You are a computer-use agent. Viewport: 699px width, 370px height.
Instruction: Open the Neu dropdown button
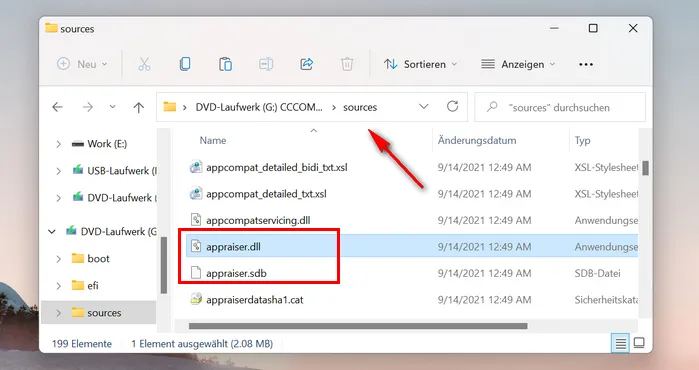(83, 64)
